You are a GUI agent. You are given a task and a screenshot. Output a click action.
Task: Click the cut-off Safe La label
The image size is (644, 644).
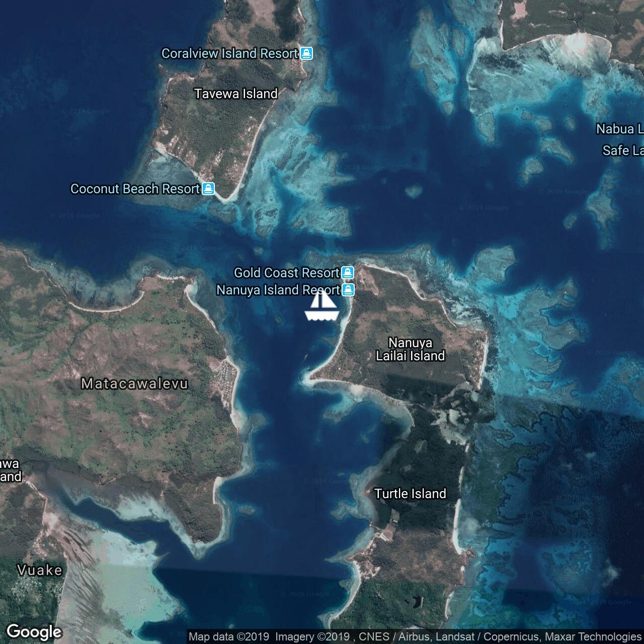[x=622, y=150]
